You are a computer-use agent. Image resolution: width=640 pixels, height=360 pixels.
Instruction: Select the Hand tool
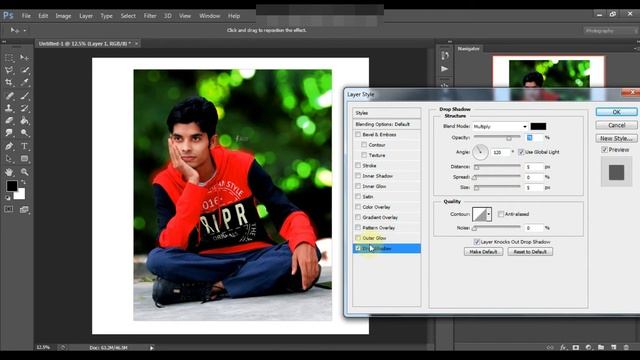click(x=9, y=172)
